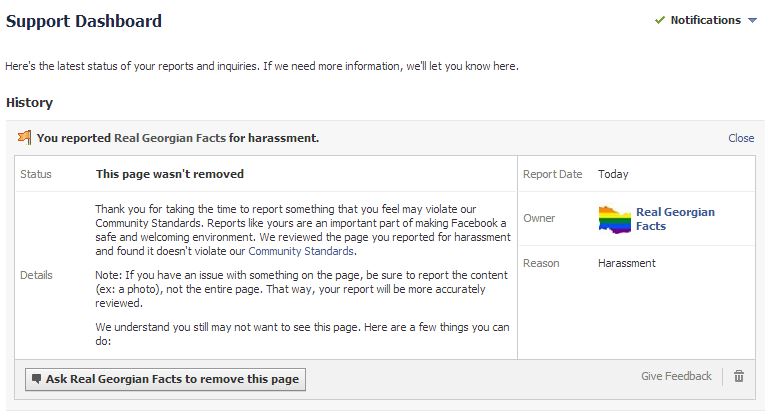
Task: Select the 'This page wasn't removed' status text
Action: [x=170, y=174]
